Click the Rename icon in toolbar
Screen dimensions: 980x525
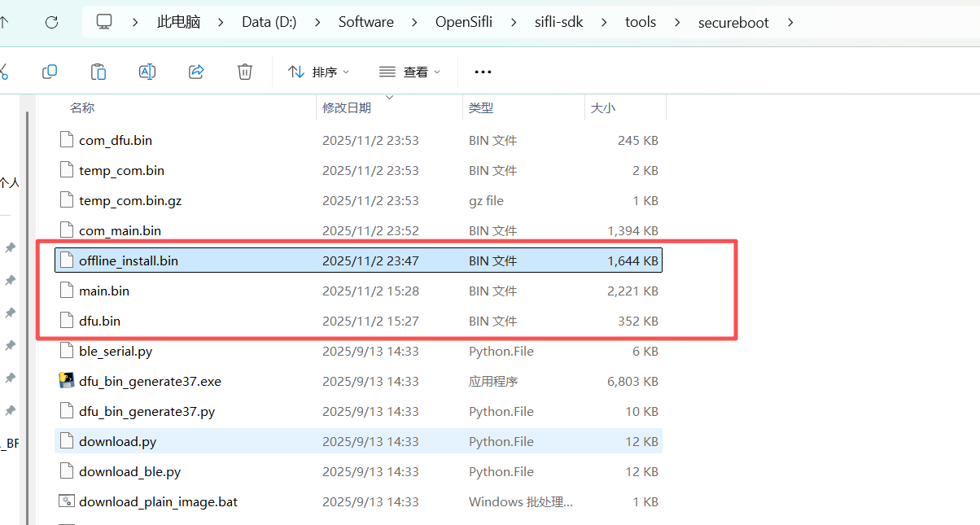147,72
